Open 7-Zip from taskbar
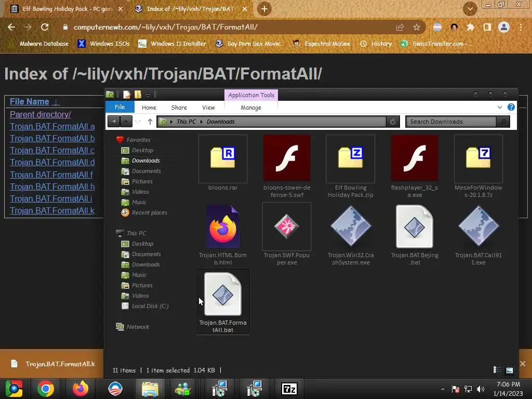This screenshot has width=532, height=399. coord(289,389)
